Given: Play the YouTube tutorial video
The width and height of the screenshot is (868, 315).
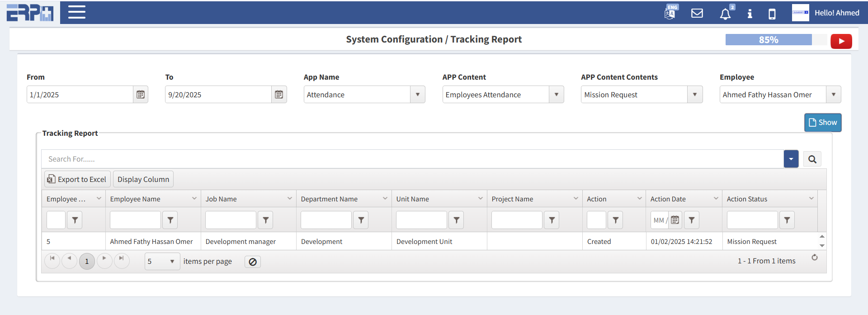Looking at the screenshot, I should (x=841, y=41).
